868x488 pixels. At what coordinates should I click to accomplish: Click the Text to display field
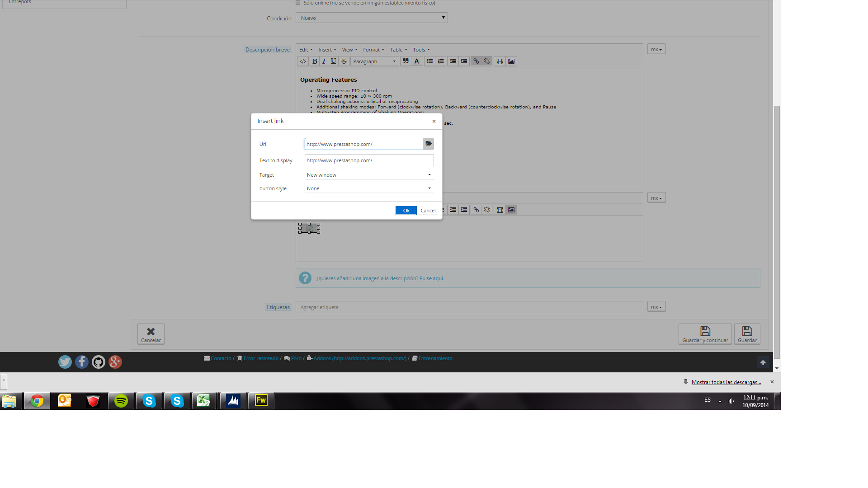coord(369,160)
